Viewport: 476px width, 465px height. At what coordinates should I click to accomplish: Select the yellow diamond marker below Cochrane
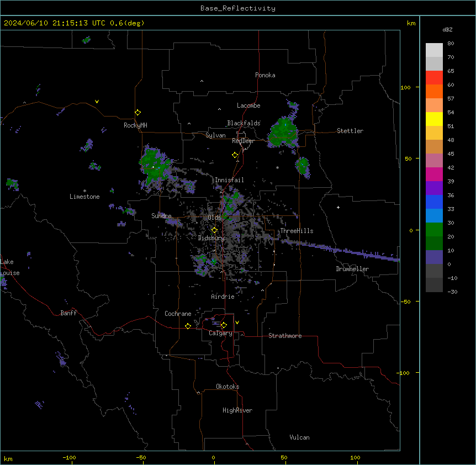(188, 326)
